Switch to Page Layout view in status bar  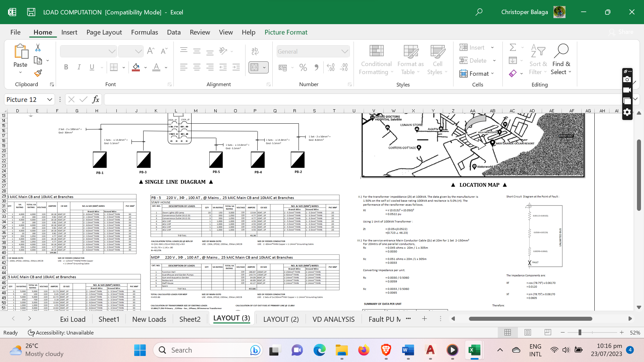click(x=528, y=332)
